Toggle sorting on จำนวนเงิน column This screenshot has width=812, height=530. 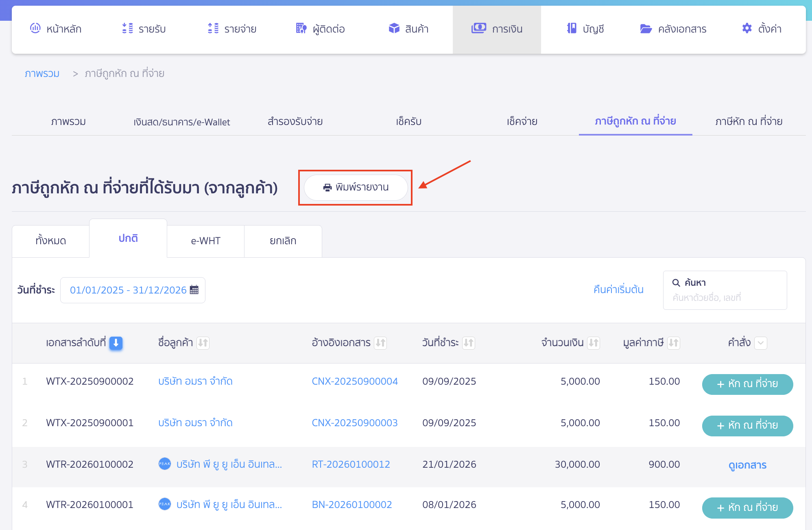coord(594,343)
